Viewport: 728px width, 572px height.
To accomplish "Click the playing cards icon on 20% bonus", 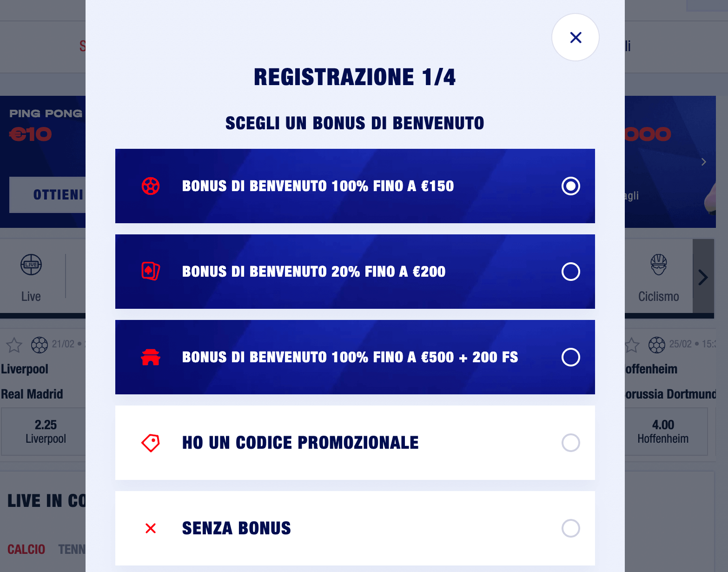I will point(150,271).
